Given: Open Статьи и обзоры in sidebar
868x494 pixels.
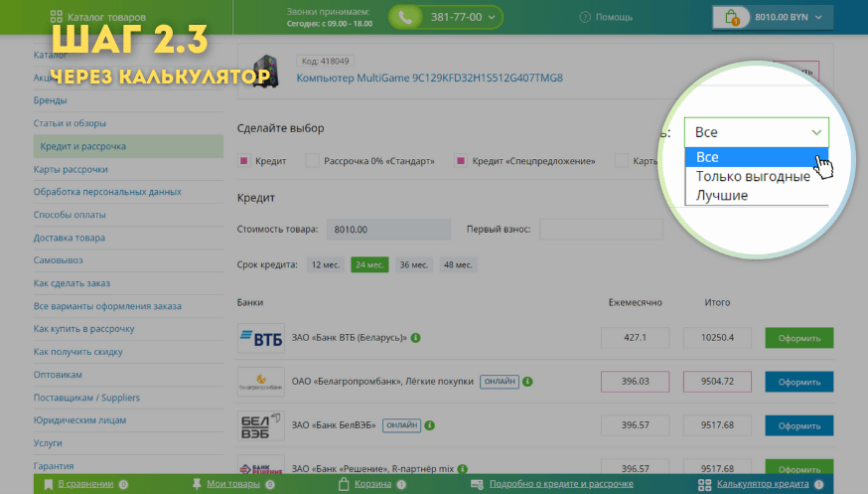Looking at the screenshot, I should 70,123.
